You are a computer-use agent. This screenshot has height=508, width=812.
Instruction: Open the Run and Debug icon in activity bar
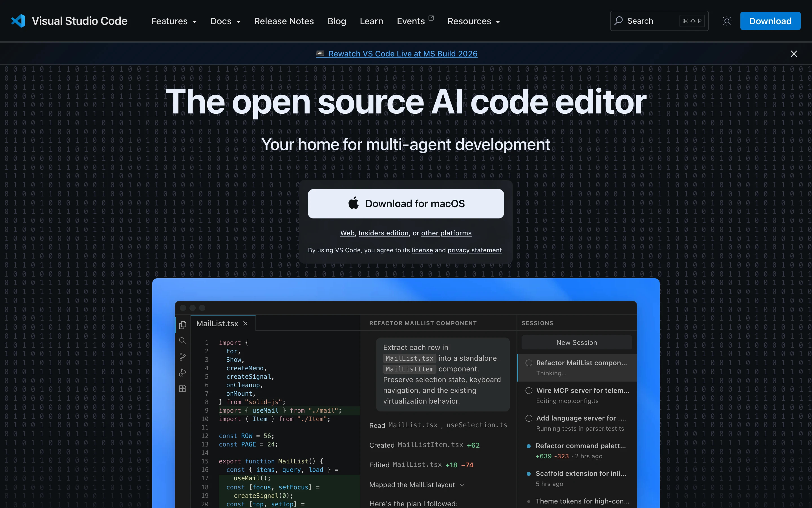(182, 373)
